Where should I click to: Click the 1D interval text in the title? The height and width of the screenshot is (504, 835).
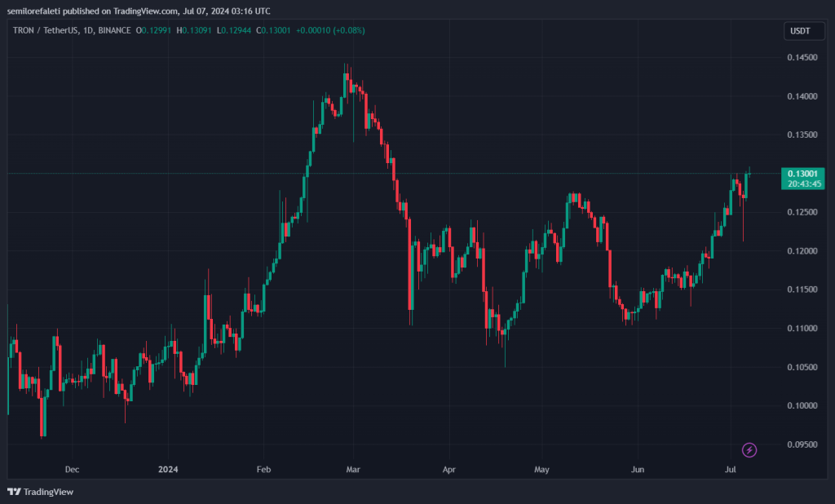88,30
